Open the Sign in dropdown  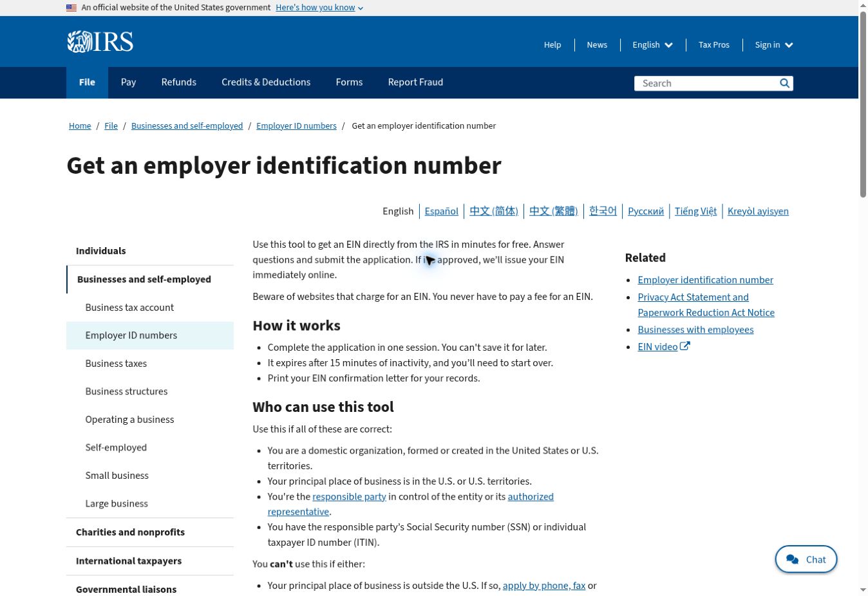774,45
